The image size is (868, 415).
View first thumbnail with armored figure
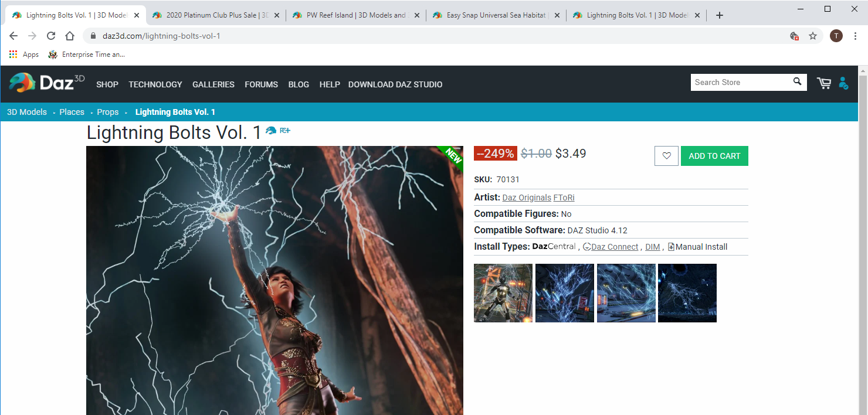tap(503, 293)
